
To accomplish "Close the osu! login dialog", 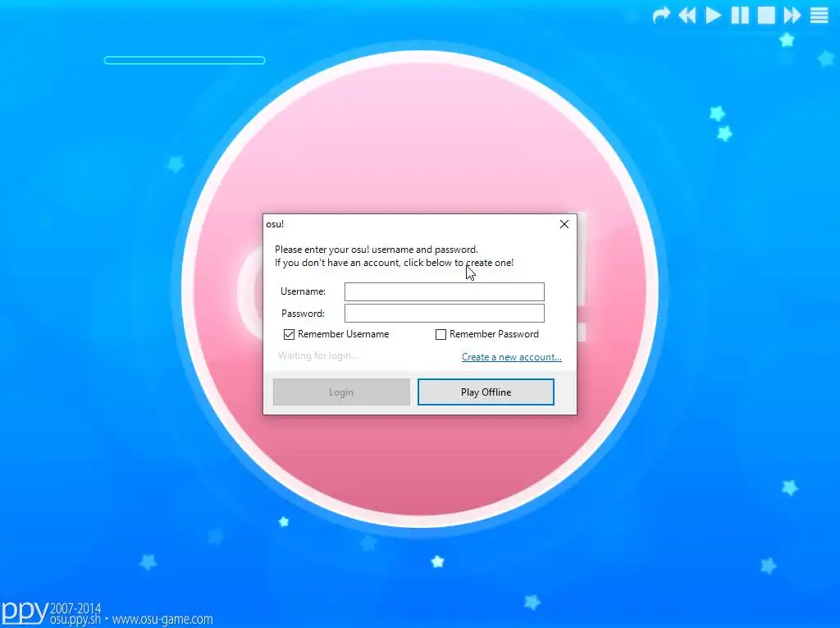I will click(564, 224).
